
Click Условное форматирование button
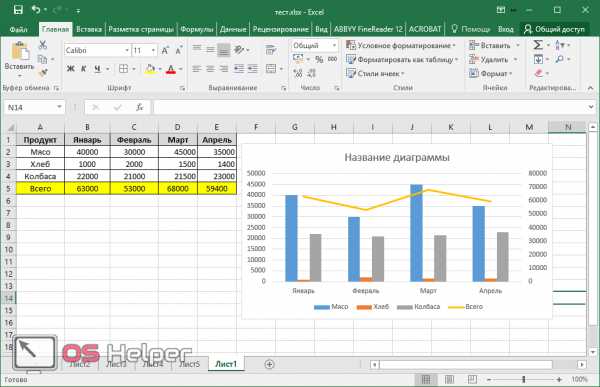pyautogui.click(x=401, y=46)
